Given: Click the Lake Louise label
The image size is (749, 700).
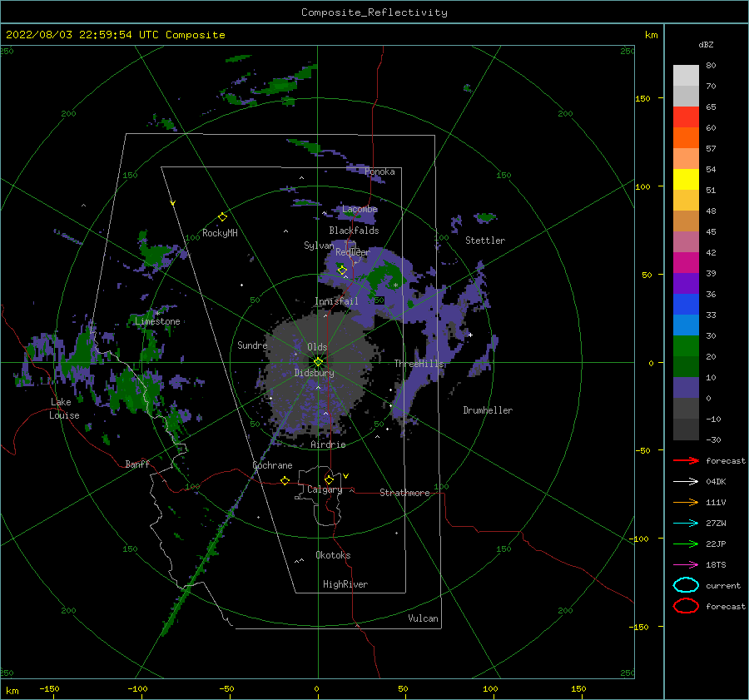Looking at the screenshot, I should click(x=64, y=409).
